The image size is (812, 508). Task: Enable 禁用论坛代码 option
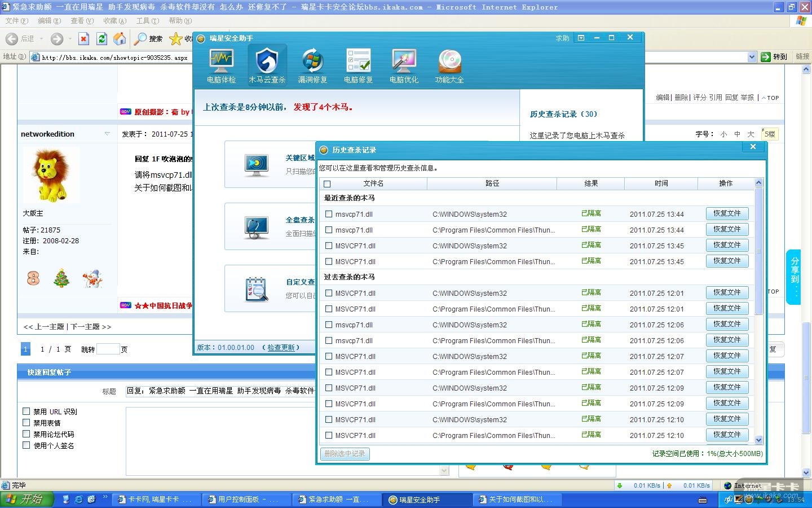click(x=26, y=434)
